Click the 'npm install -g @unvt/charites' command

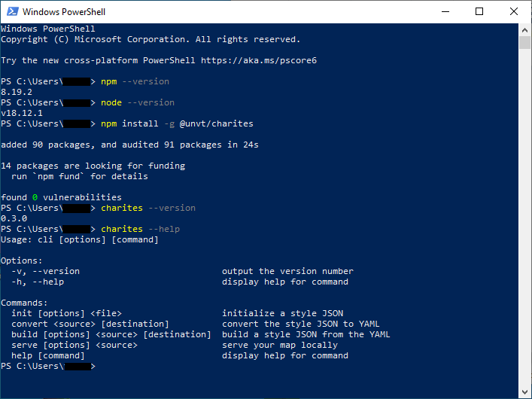pos(172,123)
